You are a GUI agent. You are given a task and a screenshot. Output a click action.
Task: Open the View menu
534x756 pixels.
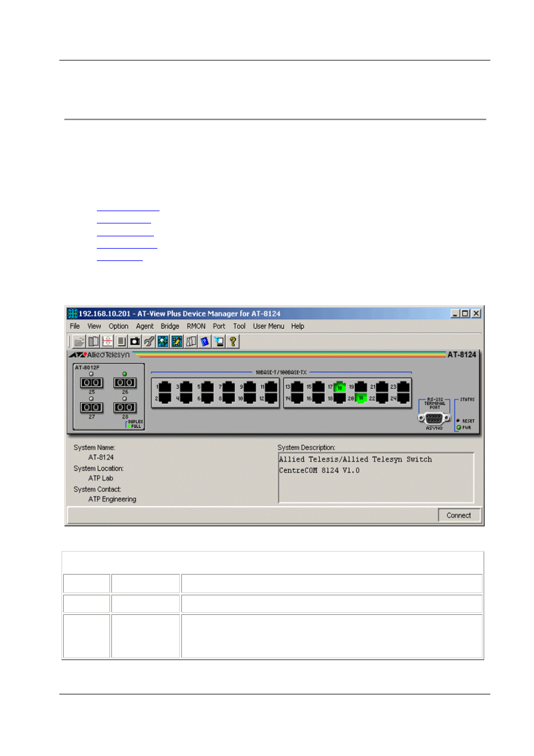94,326
